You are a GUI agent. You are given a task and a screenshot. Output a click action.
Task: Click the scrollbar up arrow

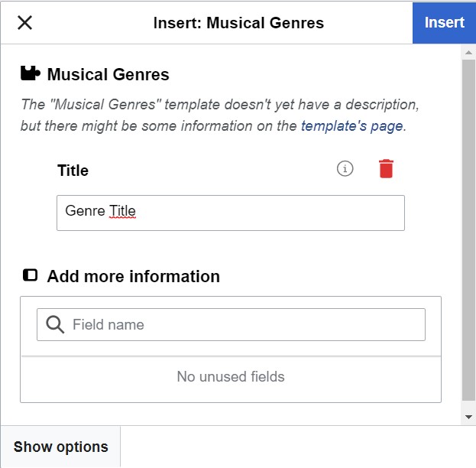pos(468,52)
